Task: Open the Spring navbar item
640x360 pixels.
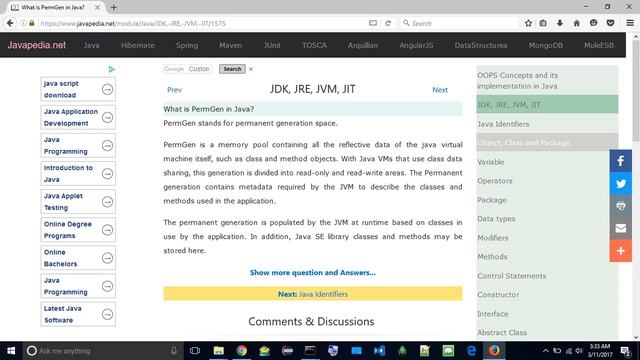Action: (187, 45)
